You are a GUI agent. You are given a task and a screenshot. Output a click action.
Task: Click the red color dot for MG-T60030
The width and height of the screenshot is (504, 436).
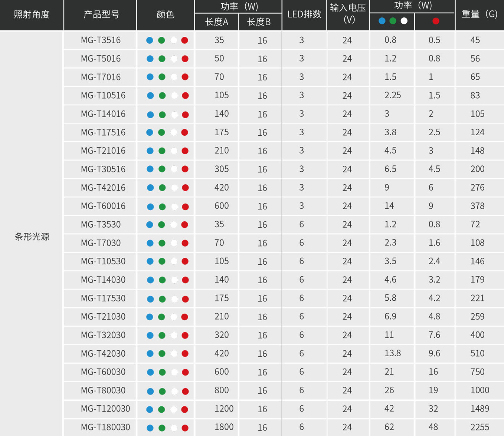click(186, 372)
